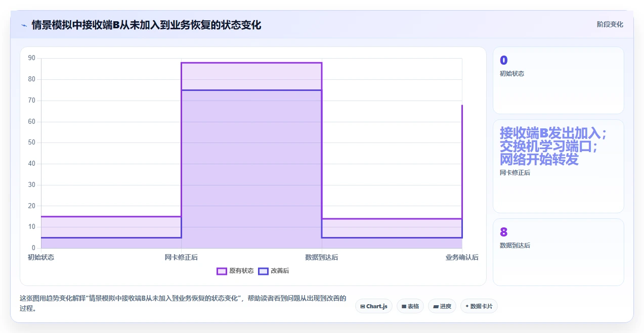The width and height of the screenshot is (644, 333).
Task: Select the 进度 tag
Action: click(442, 306)
